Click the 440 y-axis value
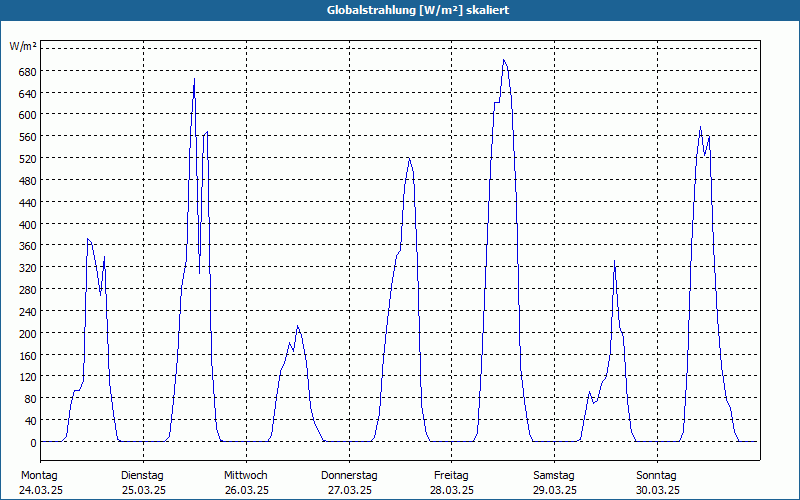Screen dimensions: 800x500 [27, 203]
